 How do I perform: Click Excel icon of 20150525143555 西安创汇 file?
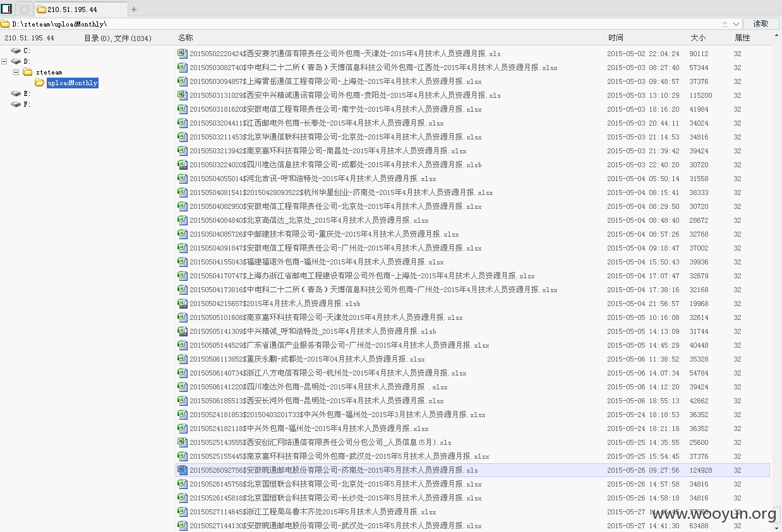183,442
